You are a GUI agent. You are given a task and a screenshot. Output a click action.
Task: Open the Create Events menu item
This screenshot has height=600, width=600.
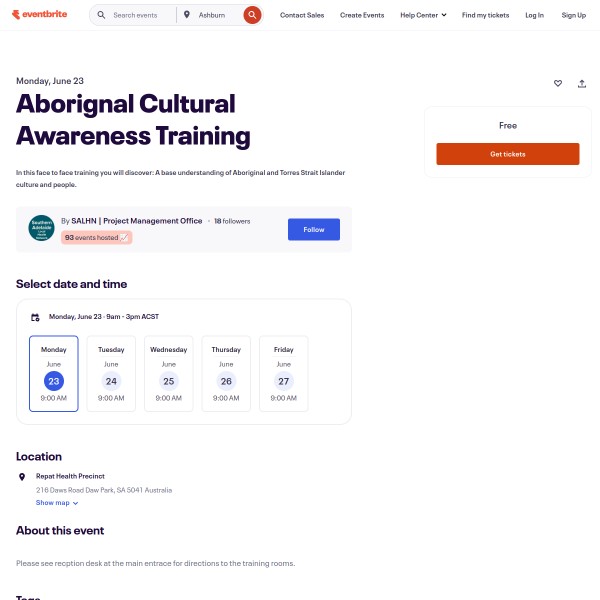364,15
